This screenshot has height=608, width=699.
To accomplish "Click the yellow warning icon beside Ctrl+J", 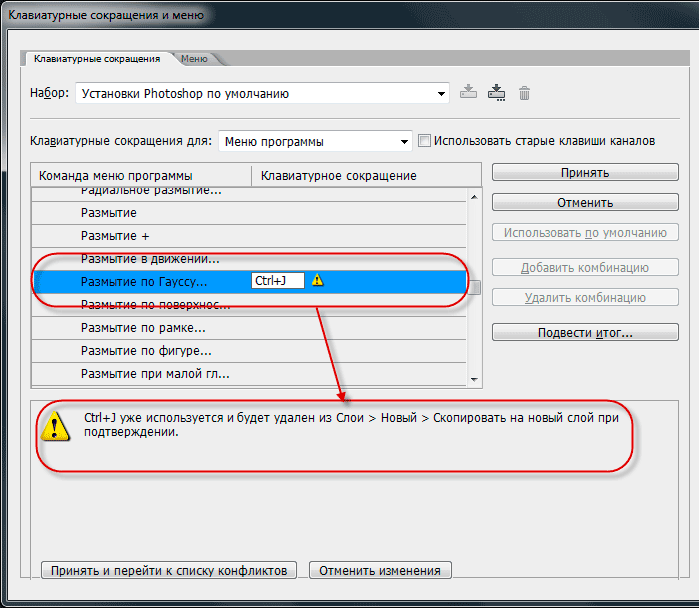I will click(x=317, y=280).
